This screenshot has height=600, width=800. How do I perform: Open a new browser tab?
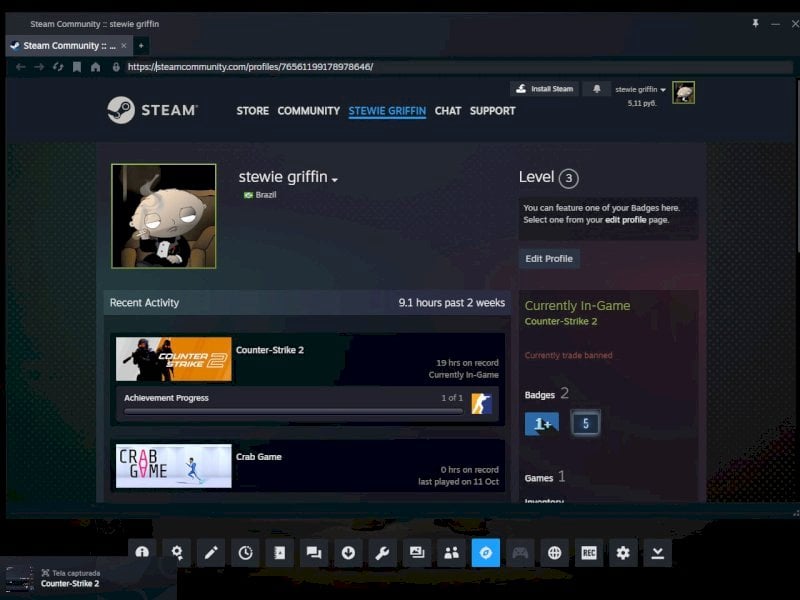tap(141, 45)
